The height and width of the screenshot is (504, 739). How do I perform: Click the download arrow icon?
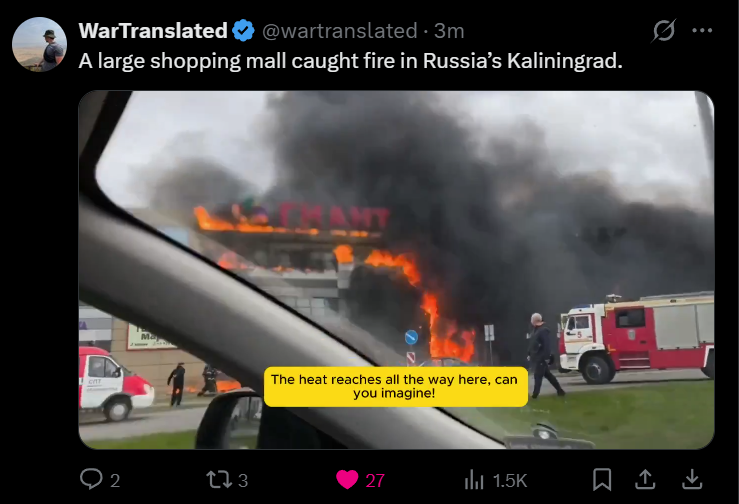[692, 480]
